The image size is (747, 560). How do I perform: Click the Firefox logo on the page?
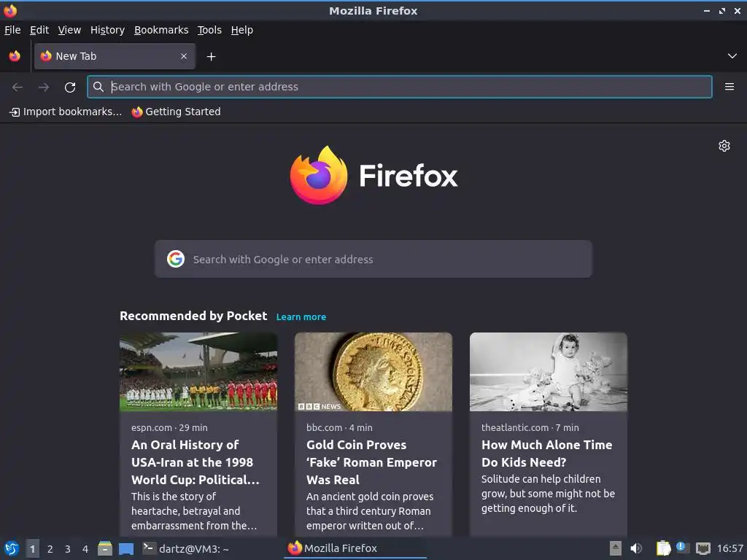[x=319, y=175]
